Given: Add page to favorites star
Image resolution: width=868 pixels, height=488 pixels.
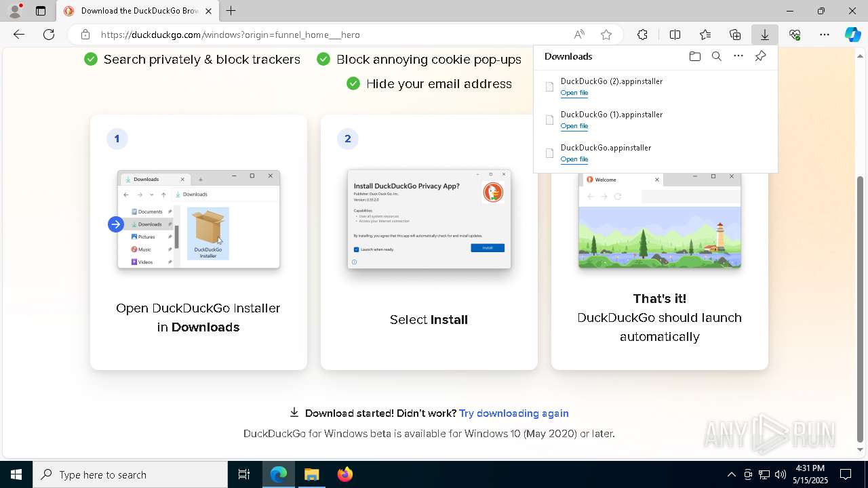Looking at the screenshot, I should [606, 35].
